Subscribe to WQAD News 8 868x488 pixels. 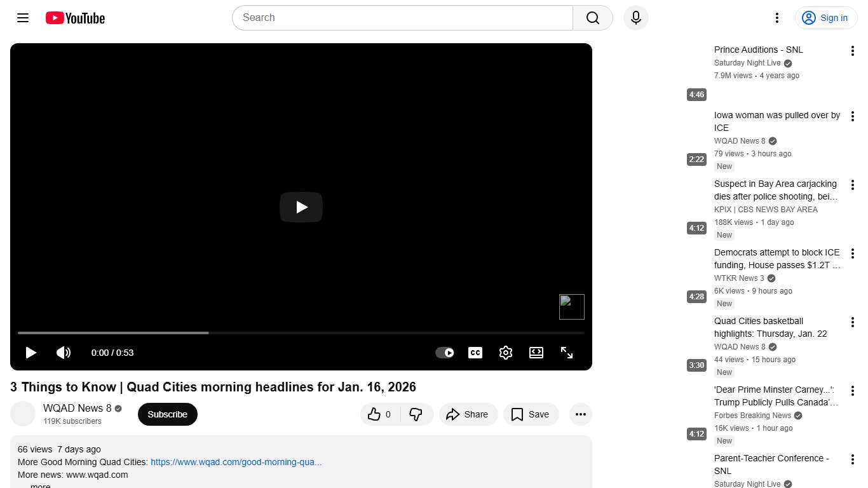[x=167, y=414]
